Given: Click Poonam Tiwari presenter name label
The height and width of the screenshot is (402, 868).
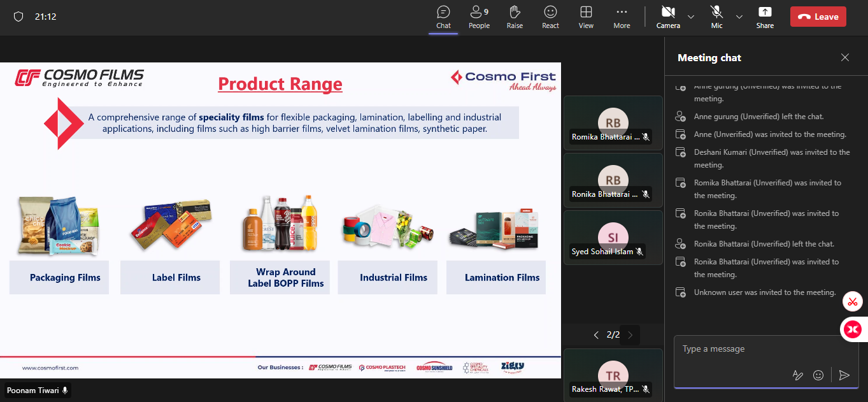Looking at the screenshot, I should [38, 390].
